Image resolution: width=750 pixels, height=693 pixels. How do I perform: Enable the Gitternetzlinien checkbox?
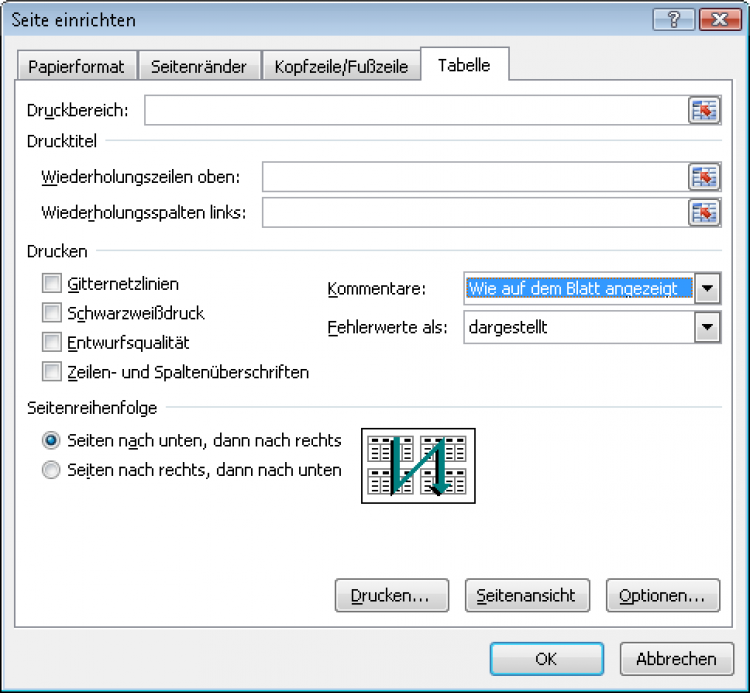pyautogui.click(x=52, y=284)
